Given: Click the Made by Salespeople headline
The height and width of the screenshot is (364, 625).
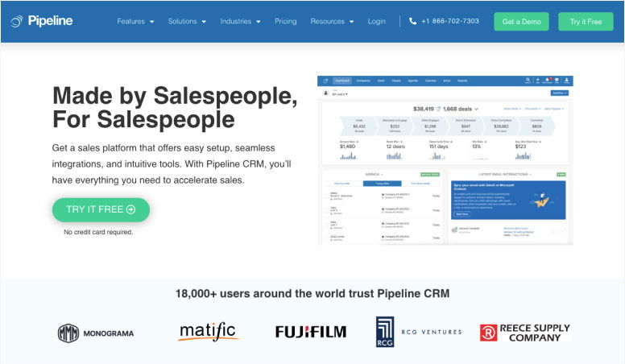Looking at the screenshot, I should point(175,108).
